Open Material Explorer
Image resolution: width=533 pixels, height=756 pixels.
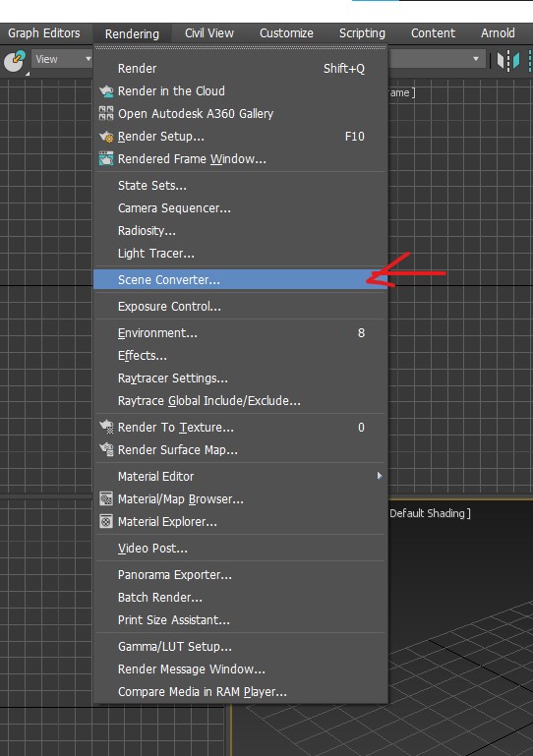241,522
